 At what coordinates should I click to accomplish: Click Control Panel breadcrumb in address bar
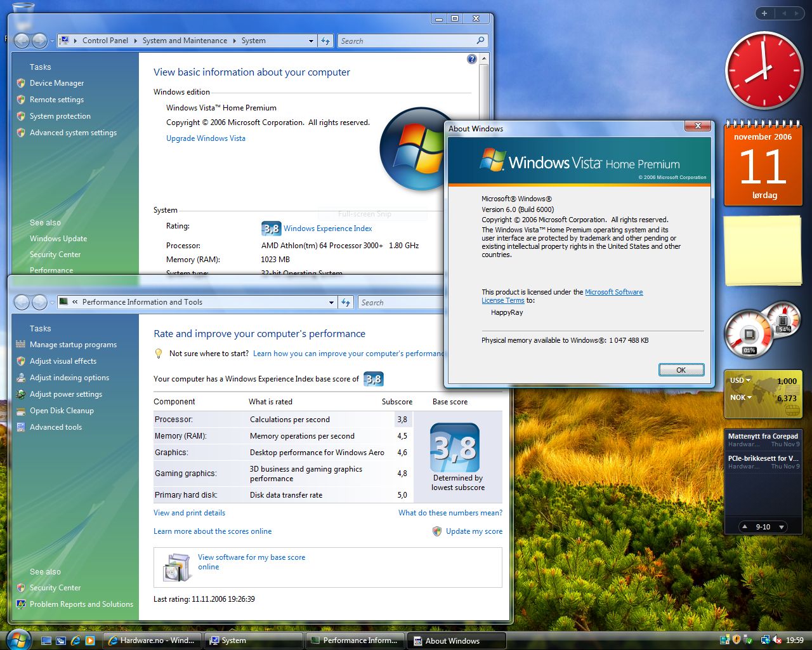tap(105, 41)
